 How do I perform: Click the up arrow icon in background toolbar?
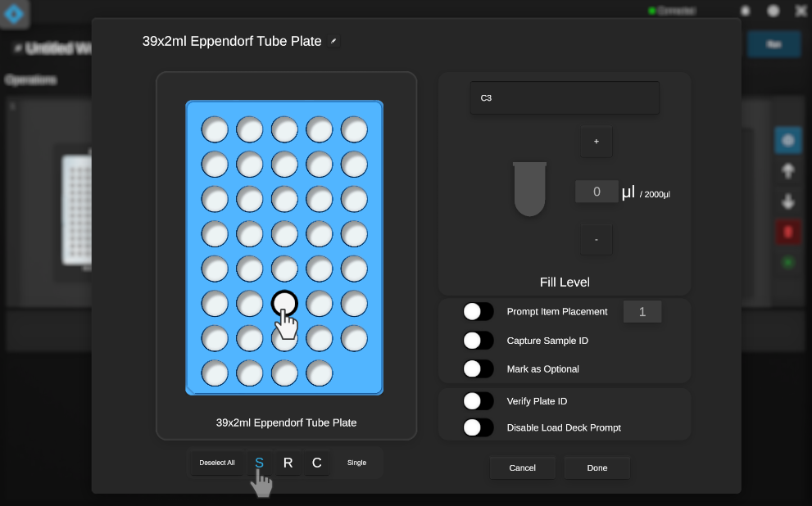787,171
